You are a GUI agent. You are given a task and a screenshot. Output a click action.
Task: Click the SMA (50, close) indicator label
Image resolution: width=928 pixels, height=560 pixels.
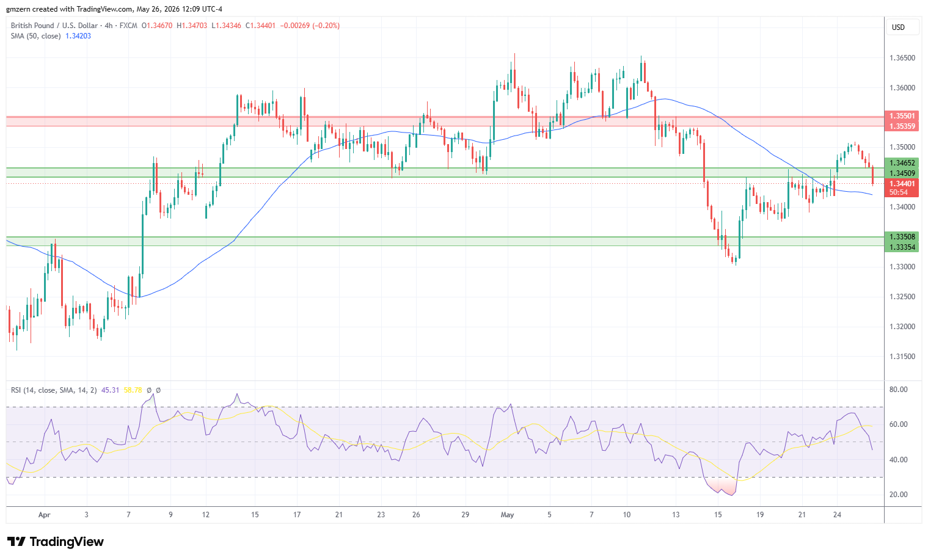tap(35, 36)
